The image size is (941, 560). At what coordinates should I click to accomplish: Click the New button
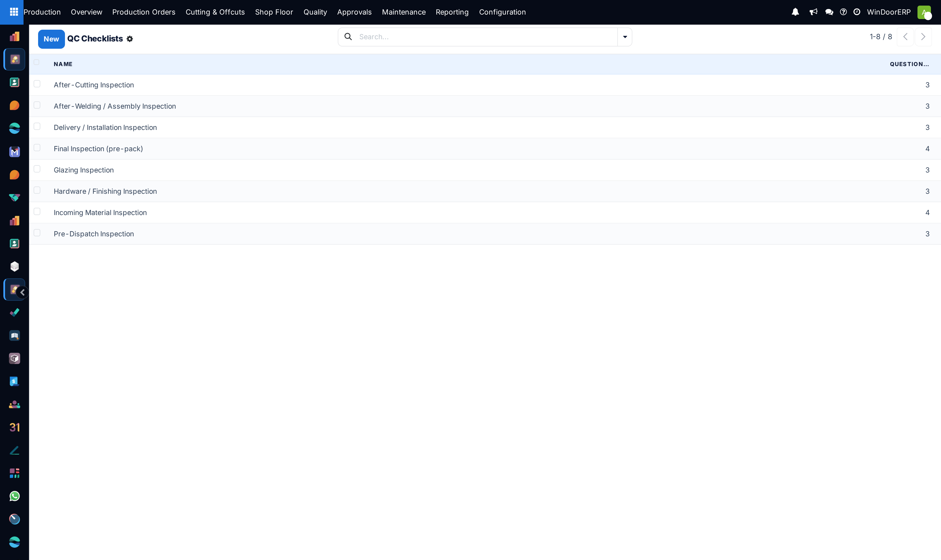[51, 39]
